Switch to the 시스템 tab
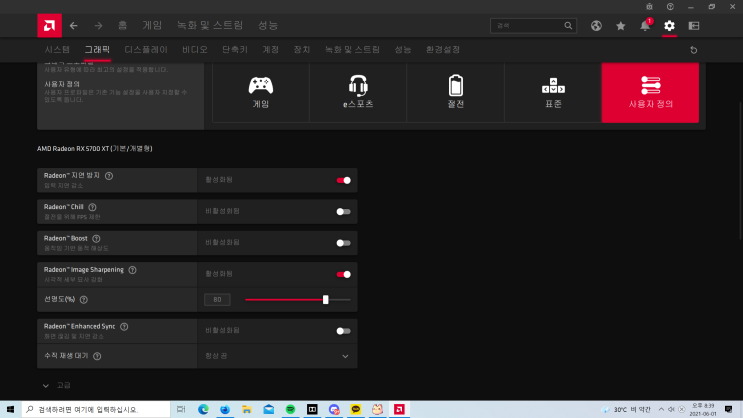Image resolution: width=743 pixels, height=418 pixels. click(x=57, y=49)
